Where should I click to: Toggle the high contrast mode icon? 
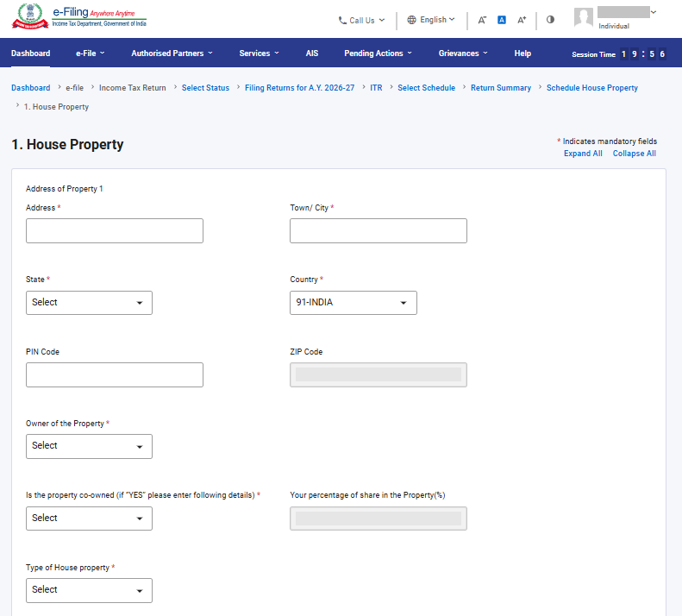(550, 20)
